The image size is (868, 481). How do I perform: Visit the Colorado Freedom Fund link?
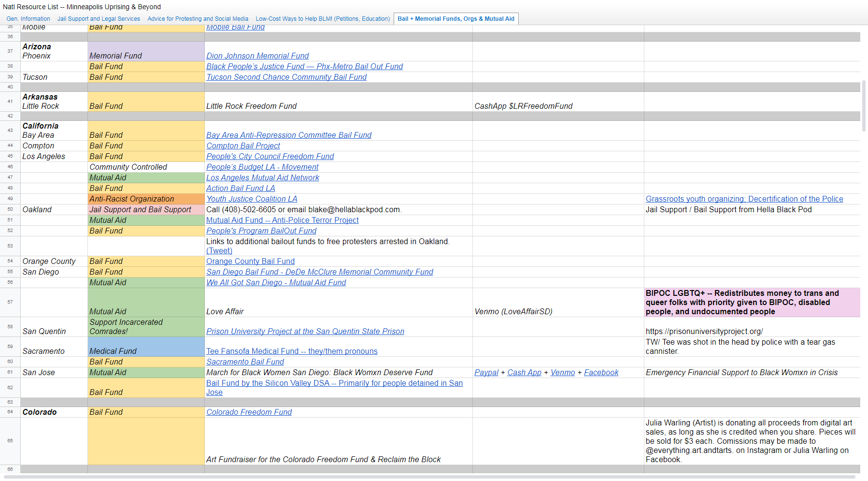point(249,412)
